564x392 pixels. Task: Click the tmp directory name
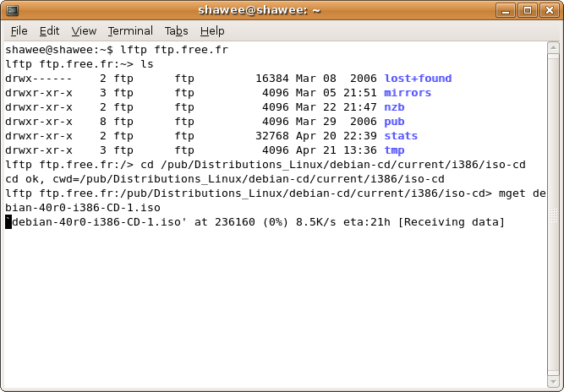(394, 150)
